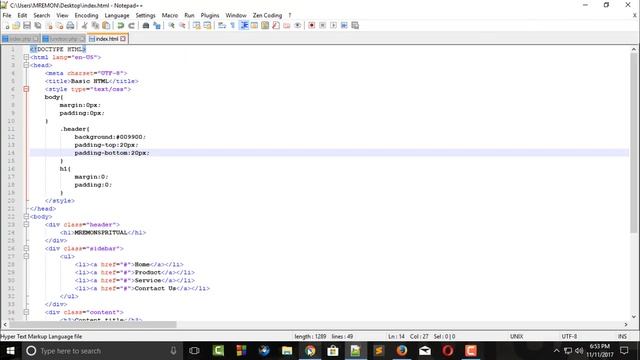Open Firefox from the taskbar
This screenshot has width=640, height=360.
402,351
